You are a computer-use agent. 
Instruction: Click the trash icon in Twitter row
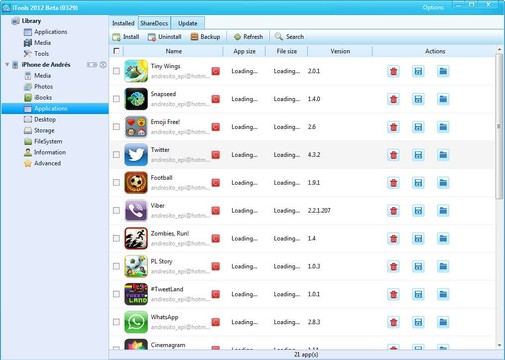pyautogui.click(x=394, y=155)
